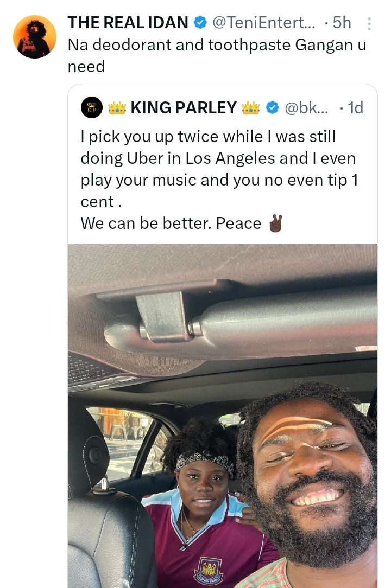Click 'We can be better. Peace' line

pyautogui.click(x=171, y=223)
